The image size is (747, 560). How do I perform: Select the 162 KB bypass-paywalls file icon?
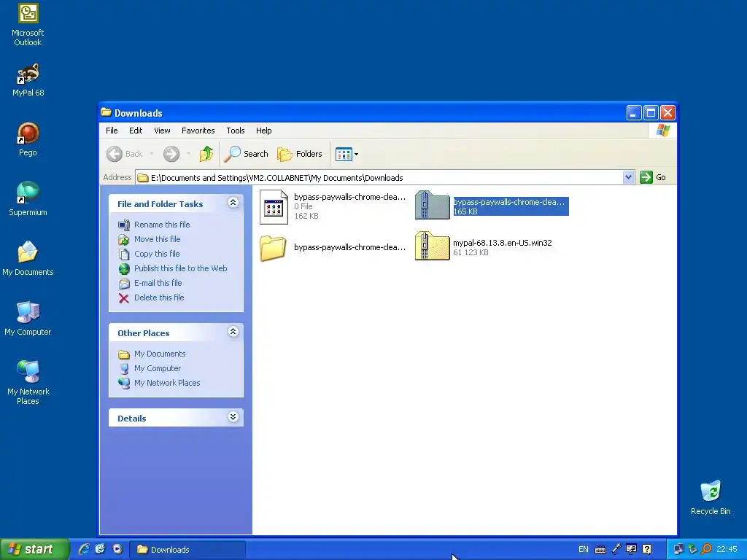coord(274,206)
